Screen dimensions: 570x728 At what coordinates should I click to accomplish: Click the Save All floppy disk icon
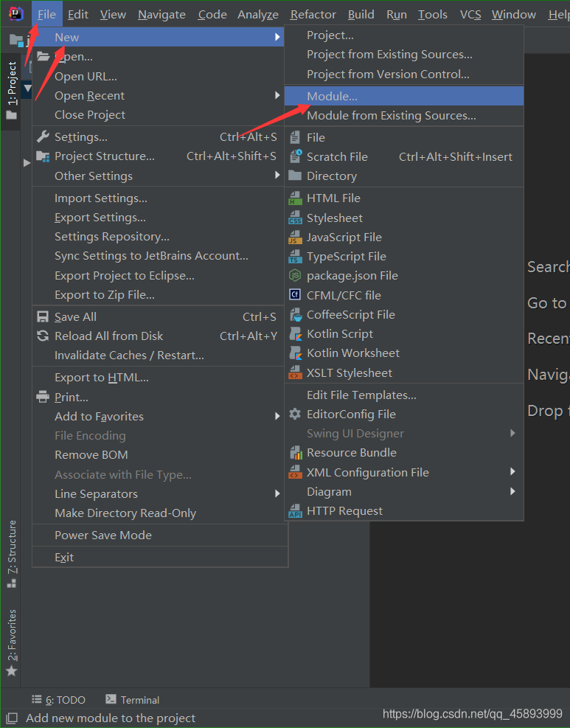(43, 316)
